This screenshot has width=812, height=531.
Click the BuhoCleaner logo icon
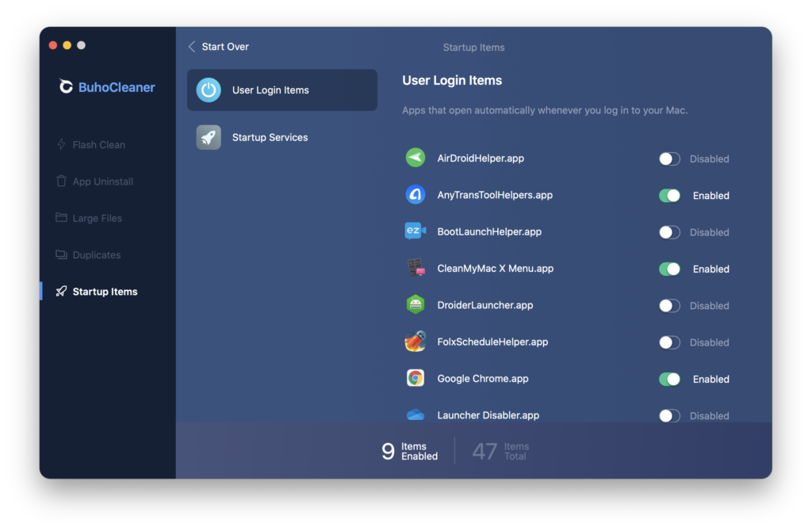click(65, 86)
